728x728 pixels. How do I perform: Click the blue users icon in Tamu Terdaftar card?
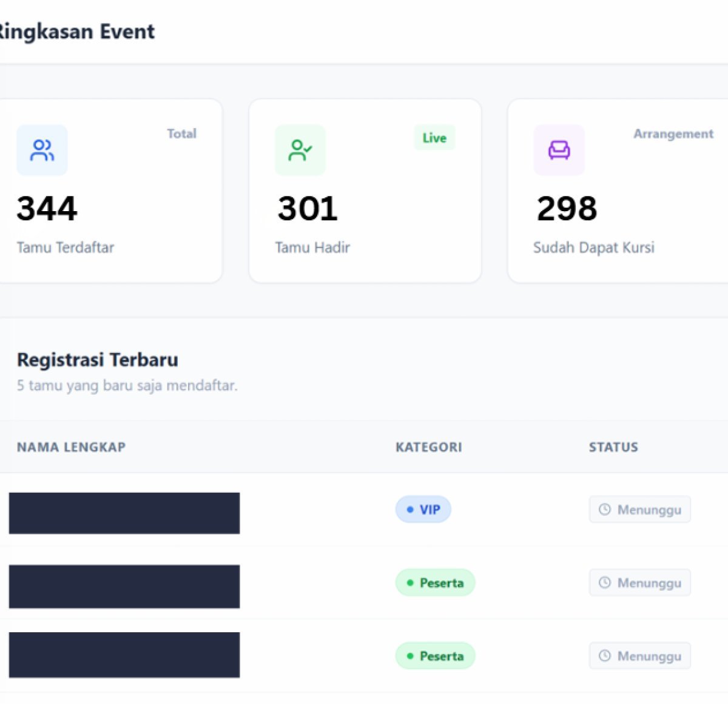coord(42,150)
